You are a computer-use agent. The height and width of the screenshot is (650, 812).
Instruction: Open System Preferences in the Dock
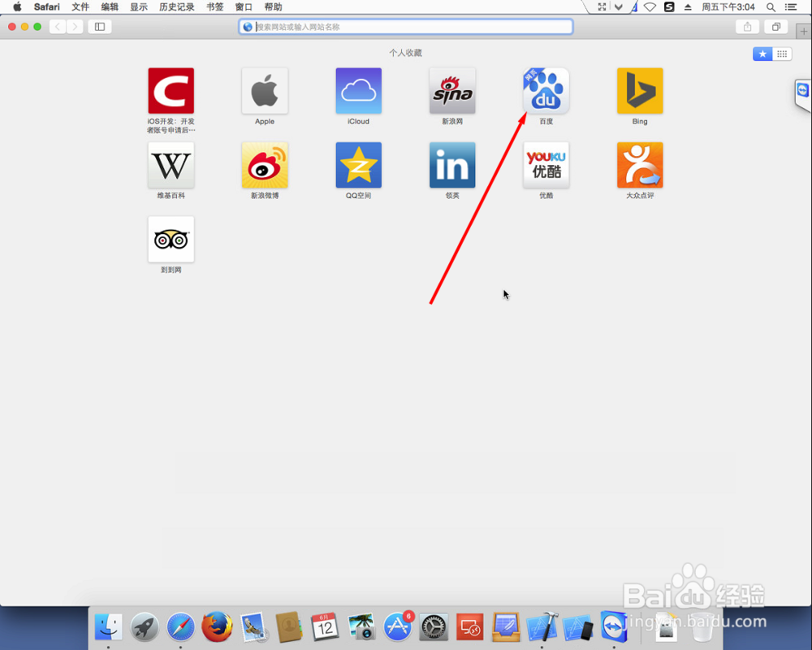434,626
